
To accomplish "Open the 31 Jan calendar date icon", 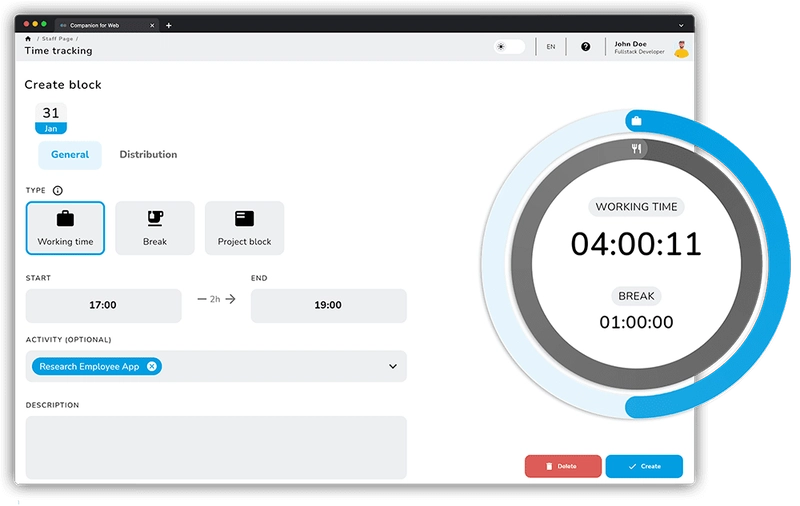I will (x=51, y=118).
